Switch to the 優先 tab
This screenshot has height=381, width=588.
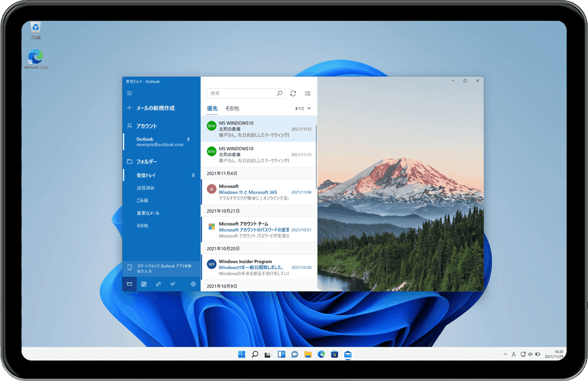[x=212, y=108]
